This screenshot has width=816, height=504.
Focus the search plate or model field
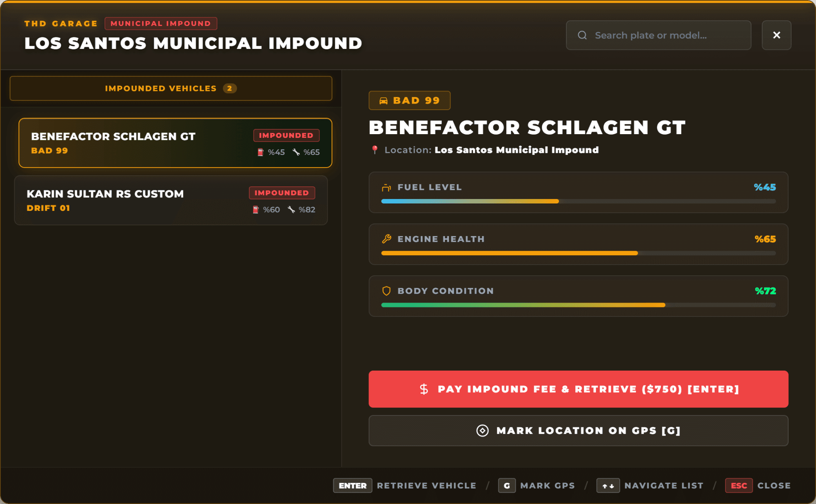[659, 35]
